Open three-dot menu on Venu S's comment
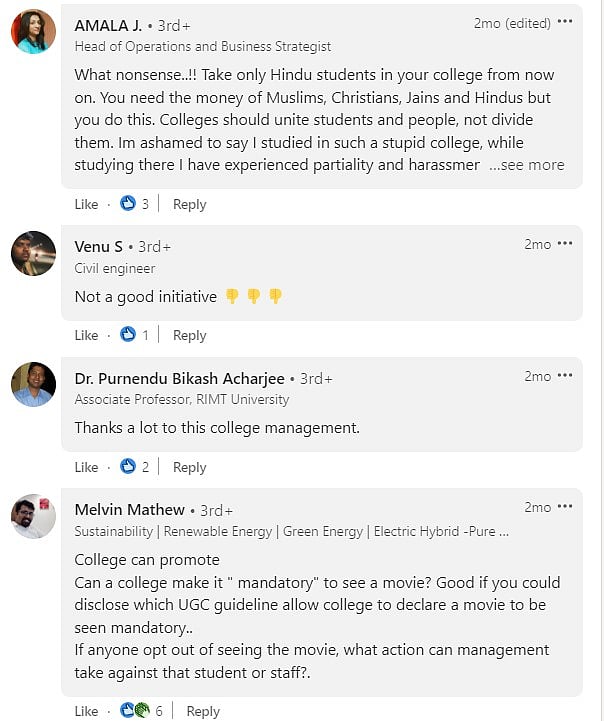Screen dimensions: 604x721 point(565,243)
